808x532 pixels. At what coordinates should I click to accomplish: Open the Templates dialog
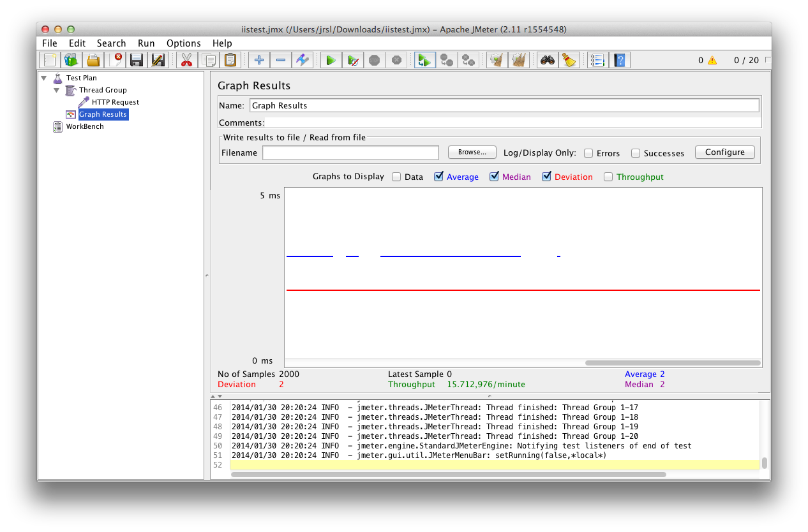[x=71, y=59]
